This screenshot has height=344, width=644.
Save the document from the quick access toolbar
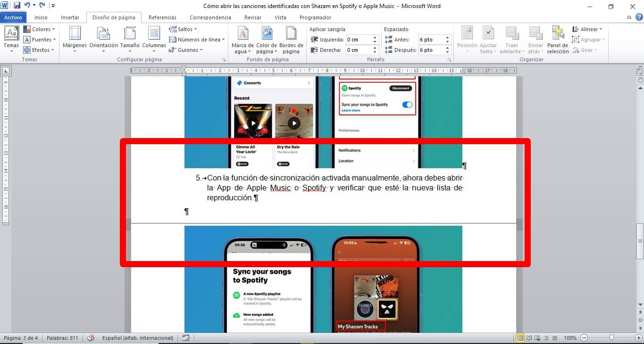point(17,6)
